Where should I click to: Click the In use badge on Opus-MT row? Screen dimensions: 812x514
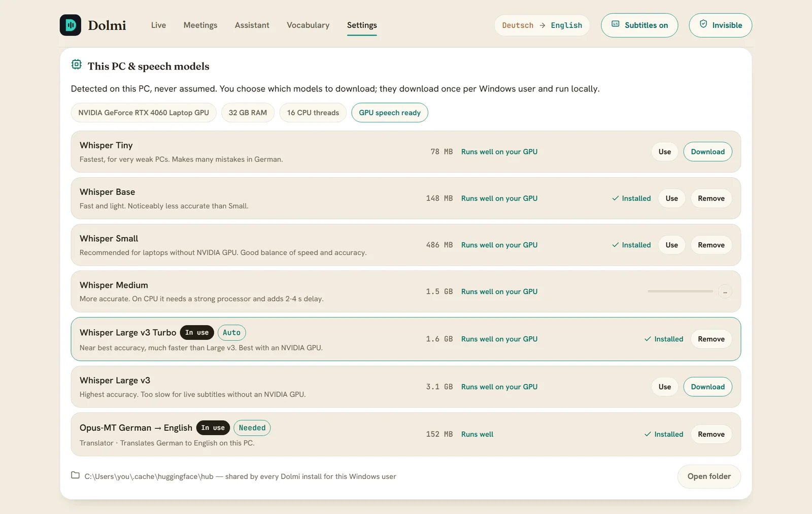point(213,428)
